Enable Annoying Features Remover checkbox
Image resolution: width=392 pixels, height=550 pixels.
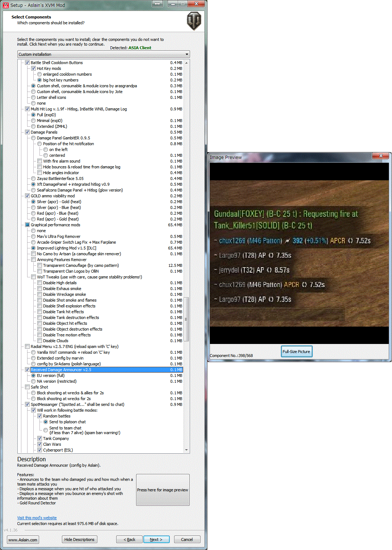pos(33,260)
